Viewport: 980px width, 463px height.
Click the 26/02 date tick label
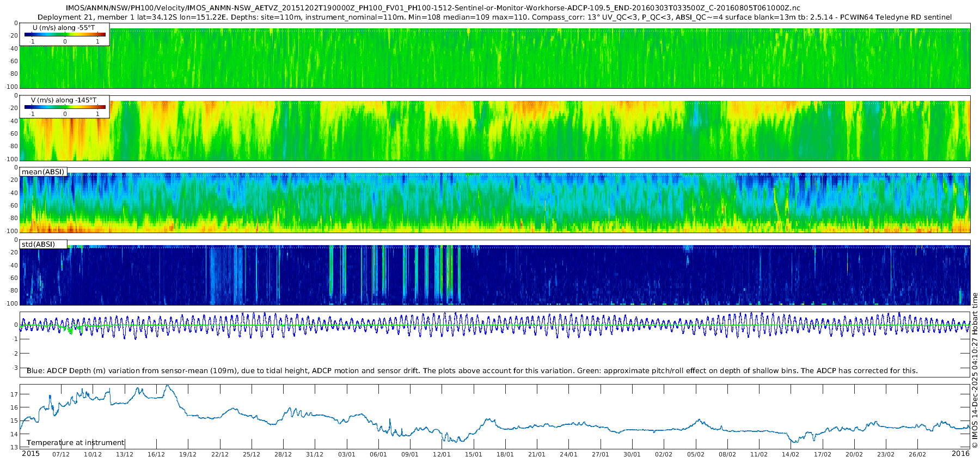pos(917,454)
